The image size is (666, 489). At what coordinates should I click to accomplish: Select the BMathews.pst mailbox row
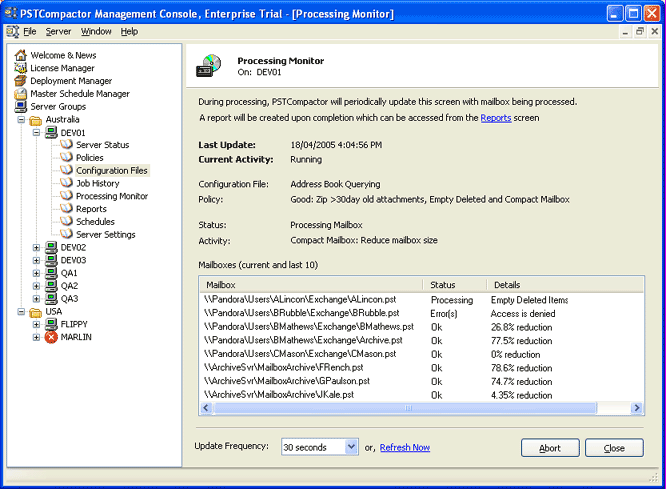(x=421, y=327)
